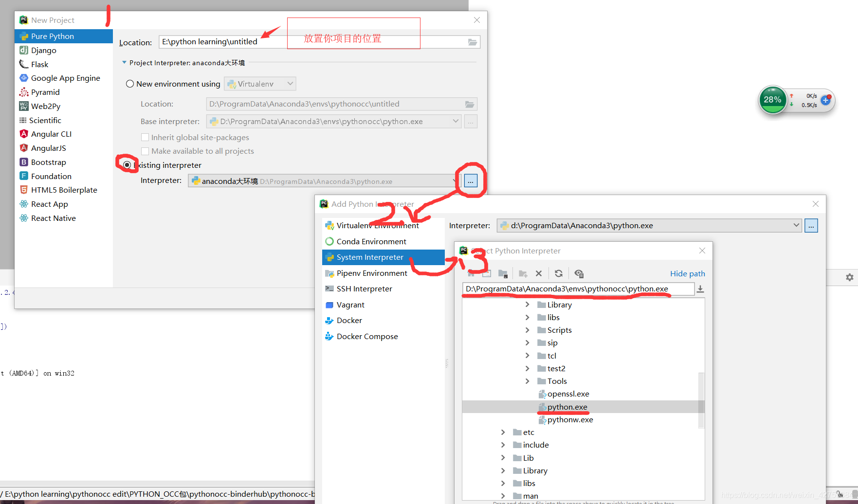Click the system Interpreter browse button
This screenshot has height=504, width=858.
(811, 225)
